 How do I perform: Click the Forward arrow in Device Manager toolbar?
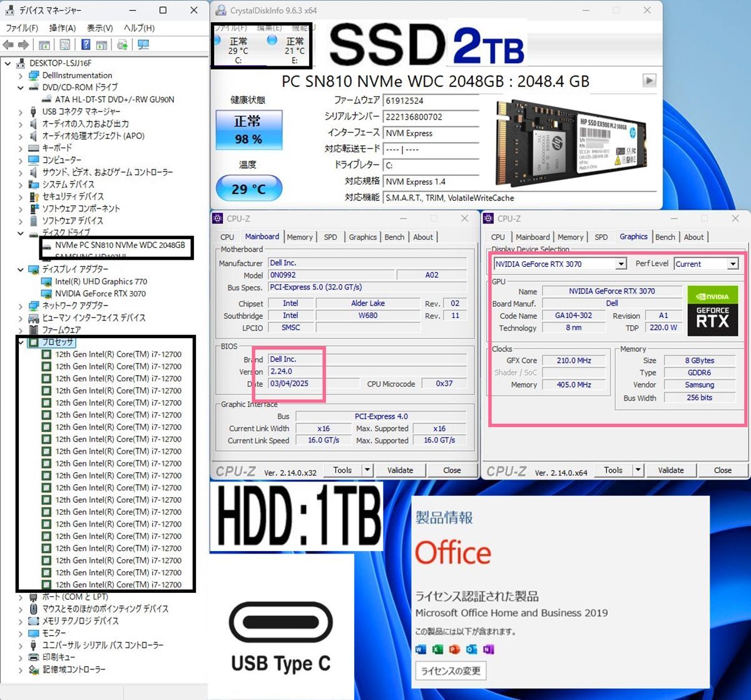pyautogui.click(x=24, y=44)
